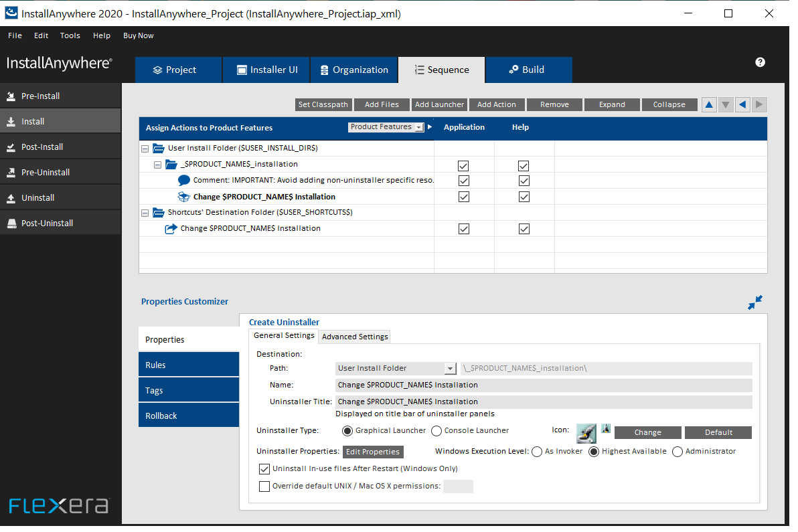Viewport: 798px width, 532px height.
Task: Choose Administrator execution level
Action: [x=677, y=452]
